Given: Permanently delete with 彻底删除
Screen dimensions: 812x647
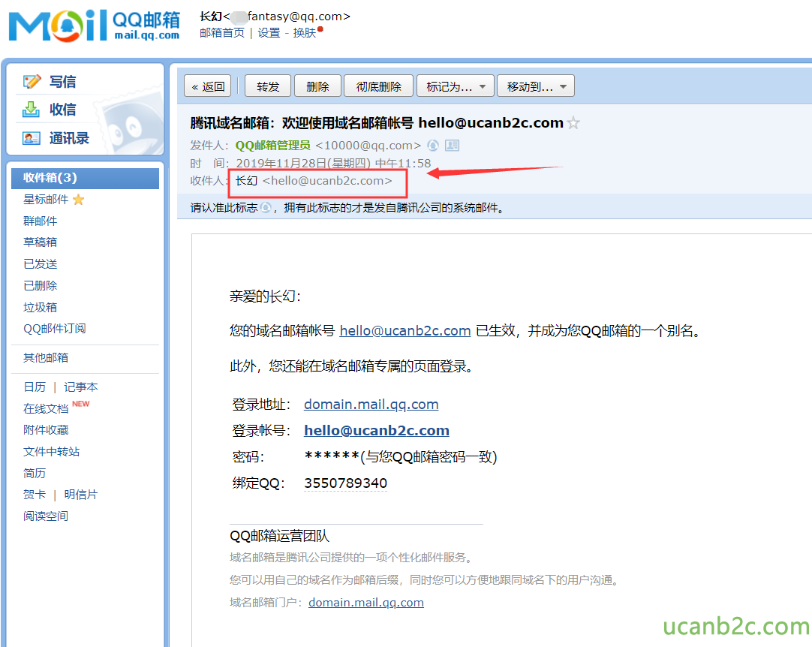Looking at the screenshot, I should tap(378, 86).
